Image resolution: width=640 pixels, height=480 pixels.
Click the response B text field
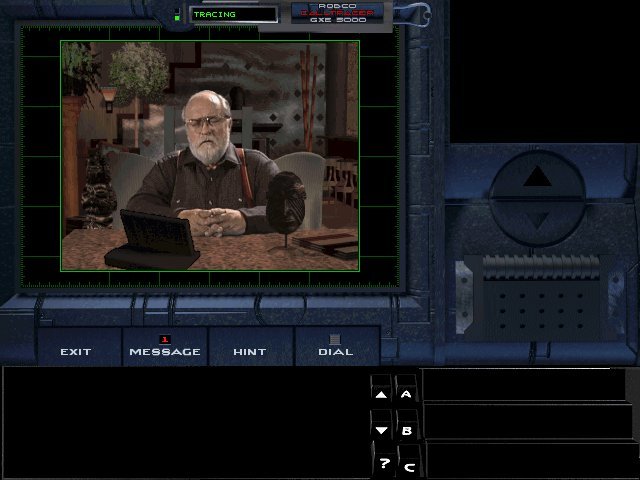pyautogui.click(x=527, y=422)
